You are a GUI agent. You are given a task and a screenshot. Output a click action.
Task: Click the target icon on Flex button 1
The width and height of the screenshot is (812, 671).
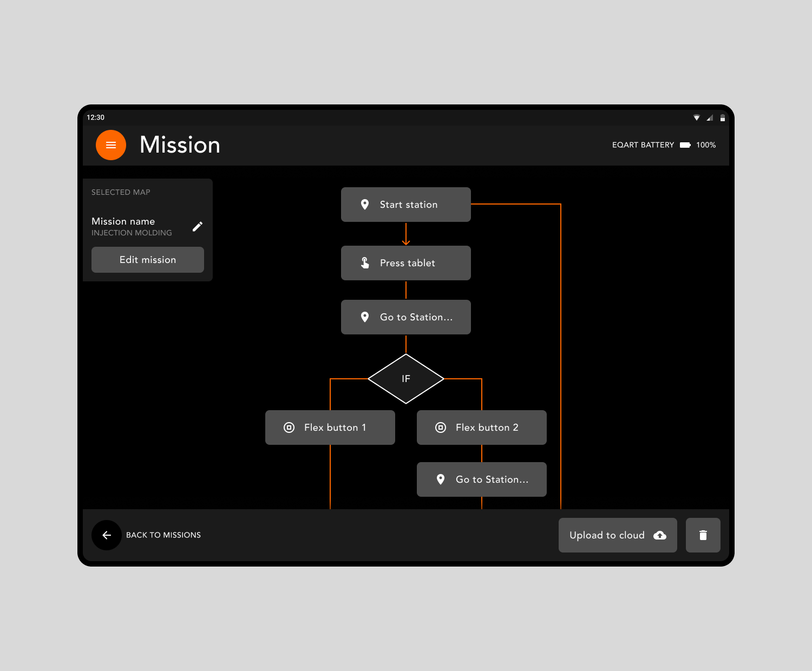click(289, 427)
